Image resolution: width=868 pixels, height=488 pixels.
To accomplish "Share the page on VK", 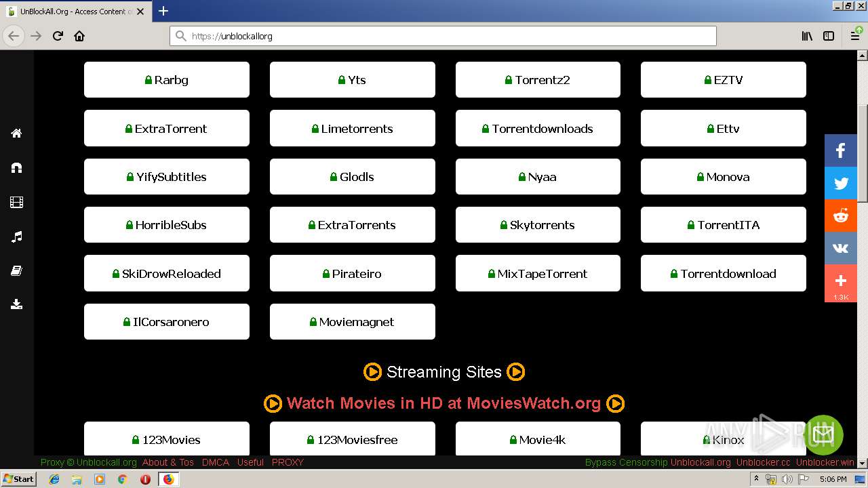I will 841,248.
